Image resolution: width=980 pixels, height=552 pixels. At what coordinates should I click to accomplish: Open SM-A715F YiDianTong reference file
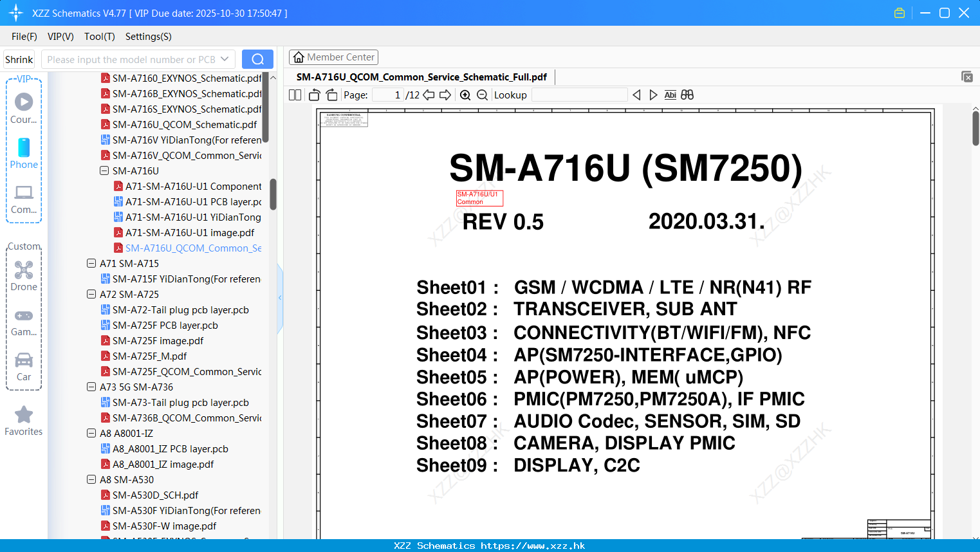(x=181, y=279)
